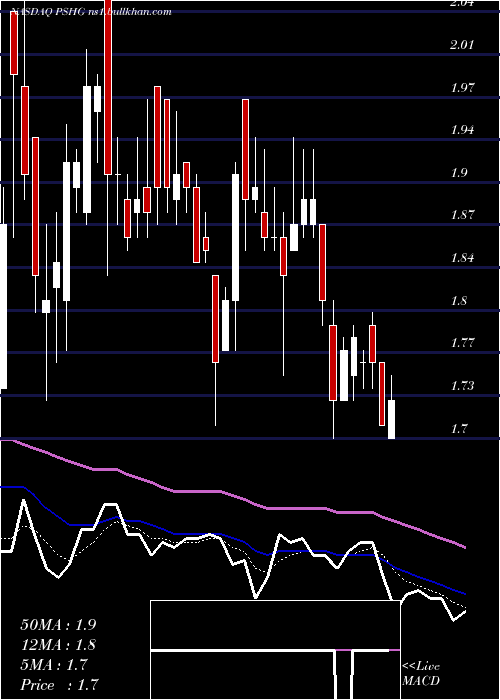Click the 1.9 price axis label
500x700 pixels.
pos(459,172)
